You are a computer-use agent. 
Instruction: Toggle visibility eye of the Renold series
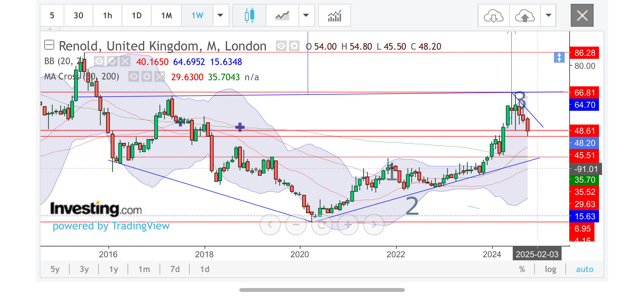pos(281,46)
